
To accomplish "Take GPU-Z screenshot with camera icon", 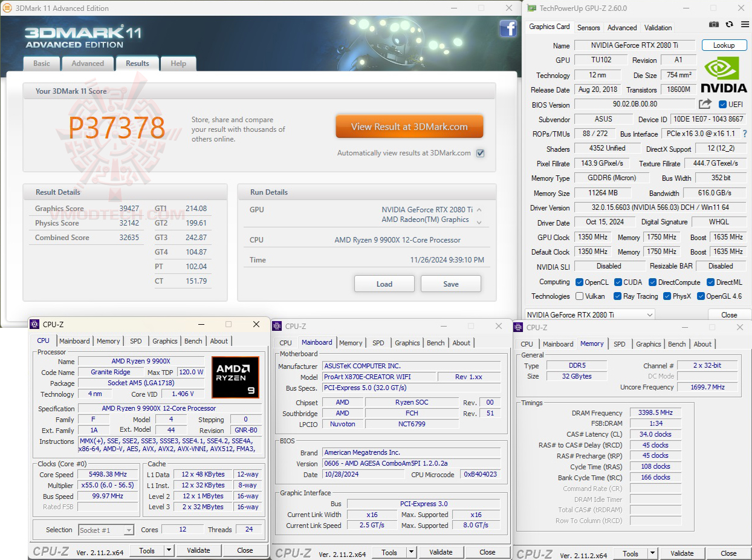I will click(714, 24).
